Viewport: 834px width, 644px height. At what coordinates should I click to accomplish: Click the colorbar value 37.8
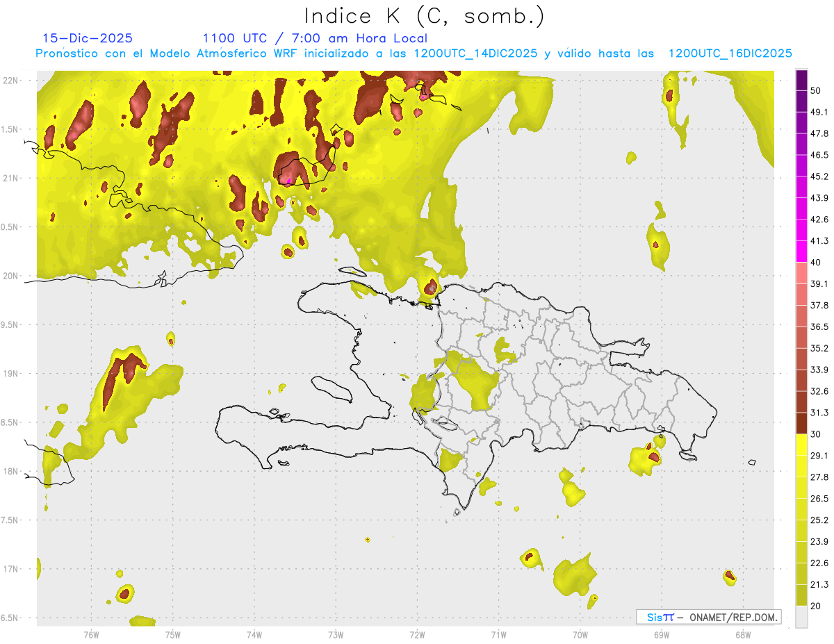pyautogui.click(x=819, y=305)
